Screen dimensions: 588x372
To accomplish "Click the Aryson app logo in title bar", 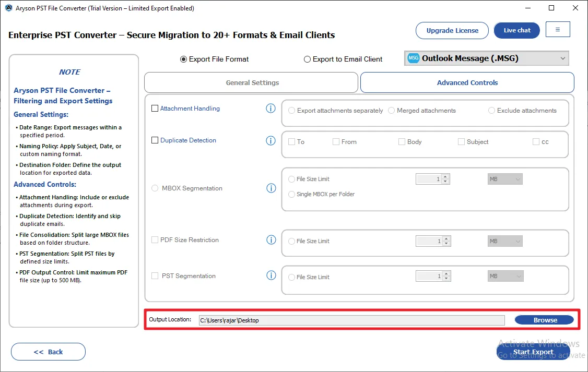I will 8,8.
